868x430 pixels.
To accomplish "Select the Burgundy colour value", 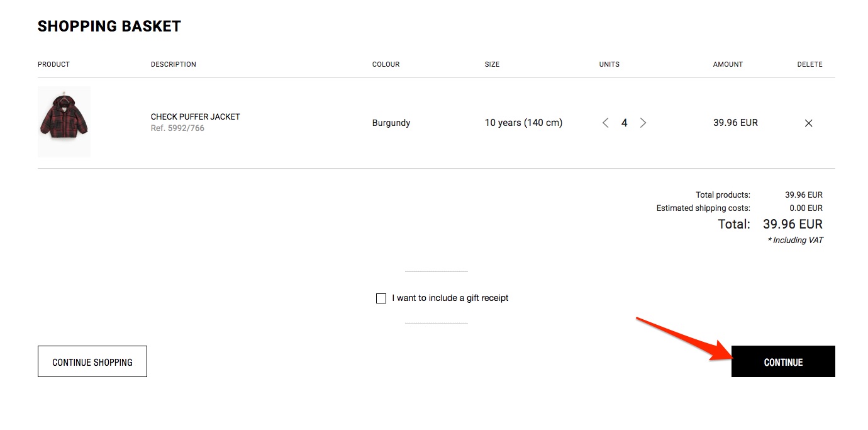I will click(391, 123).
